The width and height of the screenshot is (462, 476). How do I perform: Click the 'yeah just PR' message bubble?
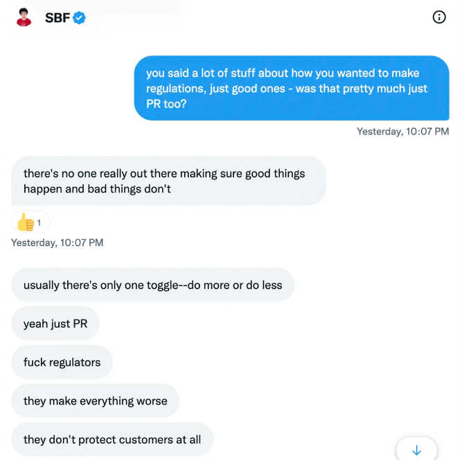[55, 324]
